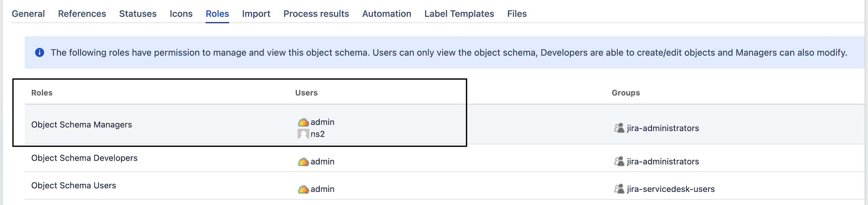This screenshot has width=868, height=205.
Task: Switch to the References tab
Action: pyautogui.click(x=82, y=14)
